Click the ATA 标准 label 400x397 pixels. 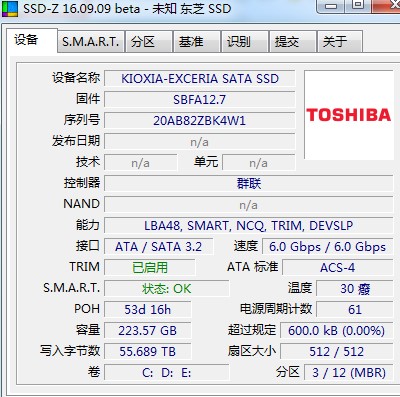[253, 267]
